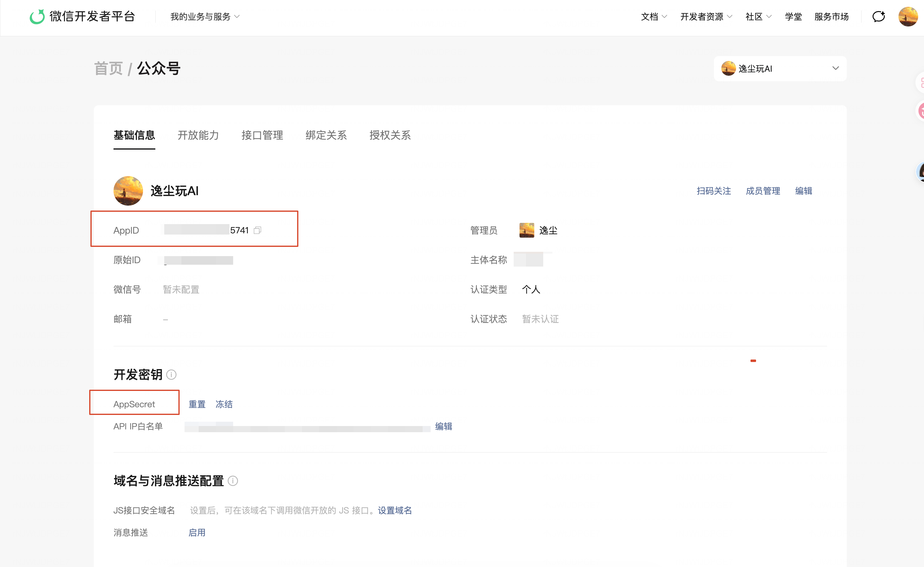Show info tooltip beside 开发密钥

pos(171,375)
